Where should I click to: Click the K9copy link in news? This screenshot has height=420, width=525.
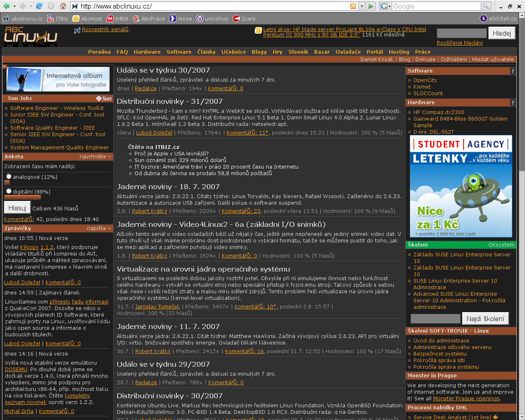(29, 247)
